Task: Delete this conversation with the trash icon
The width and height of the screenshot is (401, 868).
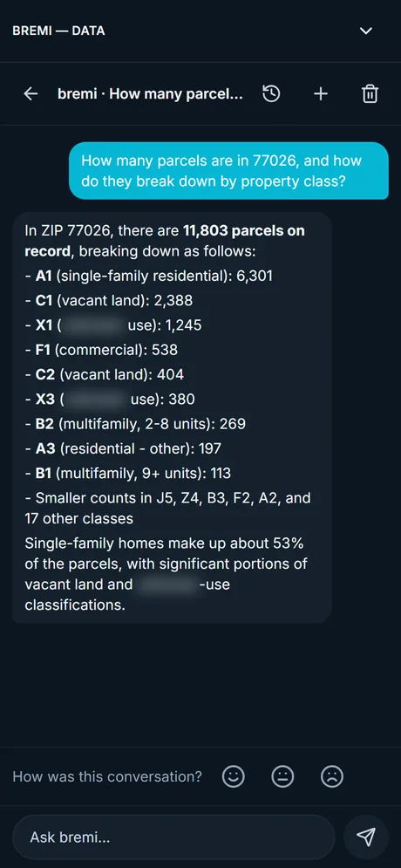Action: coord(370,93)
